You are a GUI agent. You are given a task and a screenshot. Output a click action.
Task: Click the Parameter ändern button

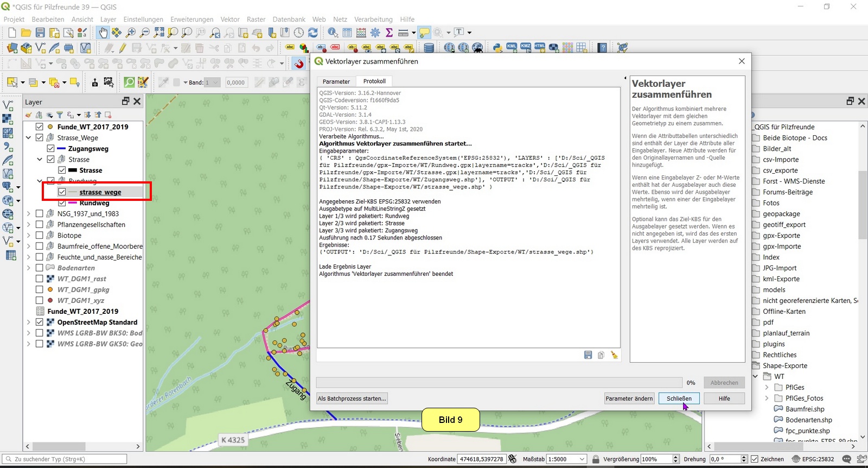coord(629,399)
